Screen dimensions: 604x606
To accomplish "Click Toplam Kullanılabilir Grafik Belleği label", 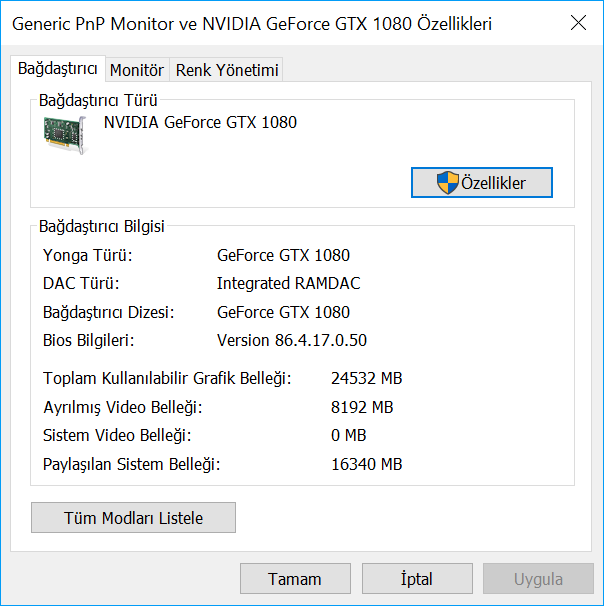I will pyautogui.click(x=167, y=378).
